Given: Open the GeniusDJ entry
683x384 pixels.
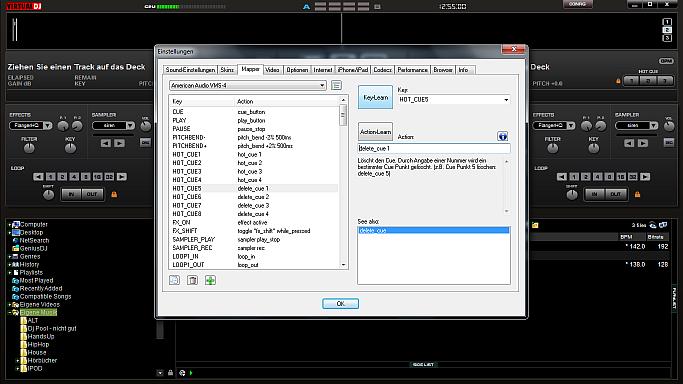Looking at the screenshot, I should point(33,249).
